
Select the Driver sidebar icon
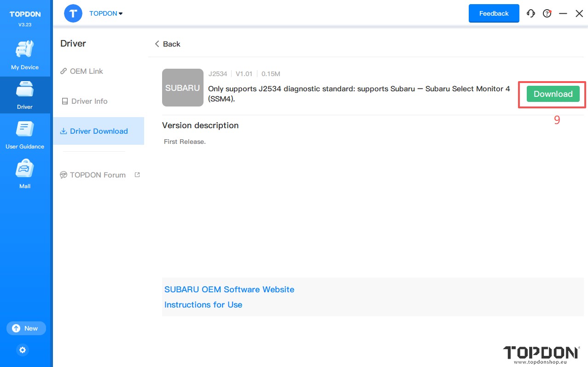coord(25,89)
